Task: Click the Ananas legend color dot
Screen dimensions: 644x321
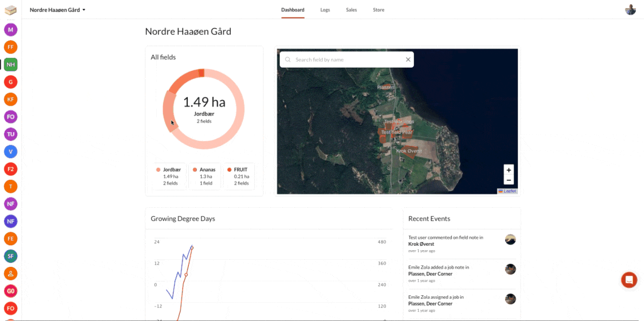Action: point(194,170)
